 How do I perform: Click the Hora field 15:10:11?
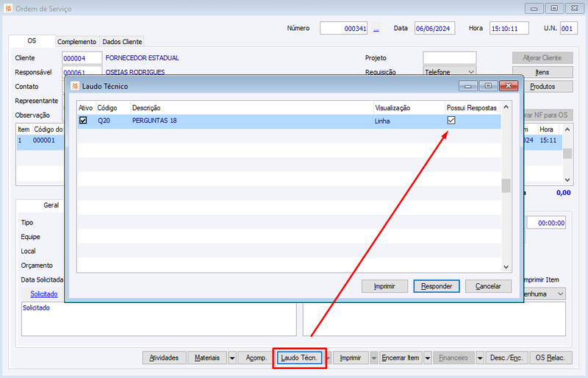pyautogui.click(x=509, y=29)
